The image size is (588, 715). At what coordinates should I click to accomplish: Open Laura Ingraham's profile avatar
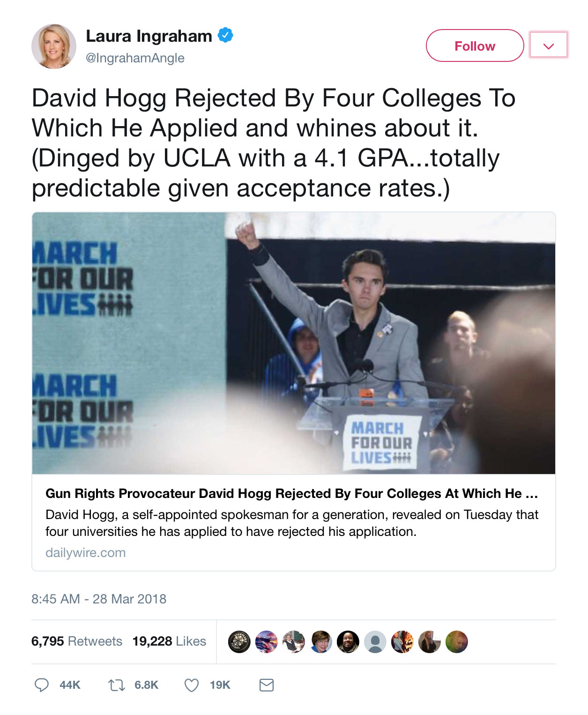[x=54, y=46]
